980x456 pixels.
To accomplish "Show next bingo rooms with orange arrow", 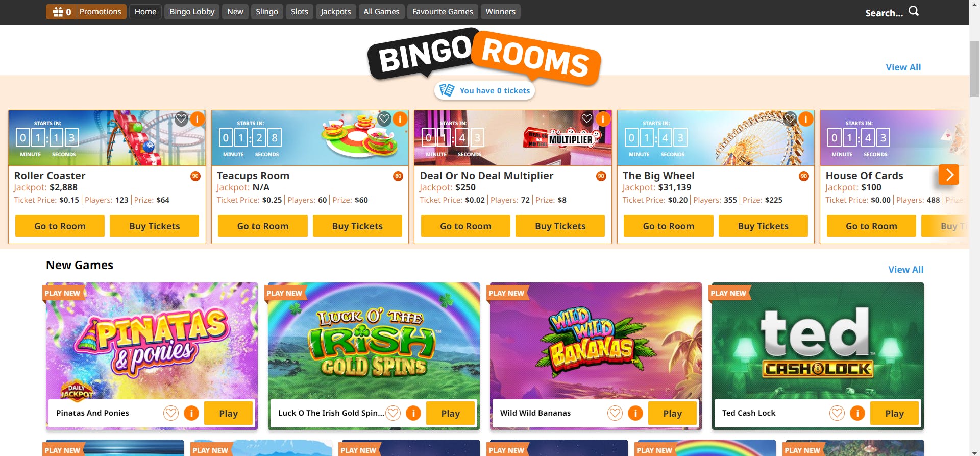I will click(949, 175).
